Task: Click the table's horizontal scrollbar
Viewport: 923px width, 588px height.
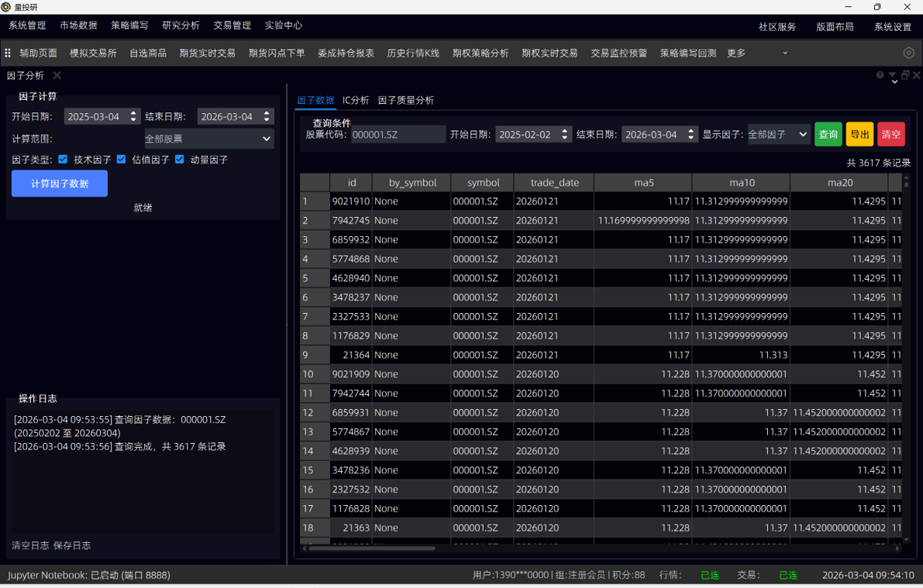Action: (372, 548)
